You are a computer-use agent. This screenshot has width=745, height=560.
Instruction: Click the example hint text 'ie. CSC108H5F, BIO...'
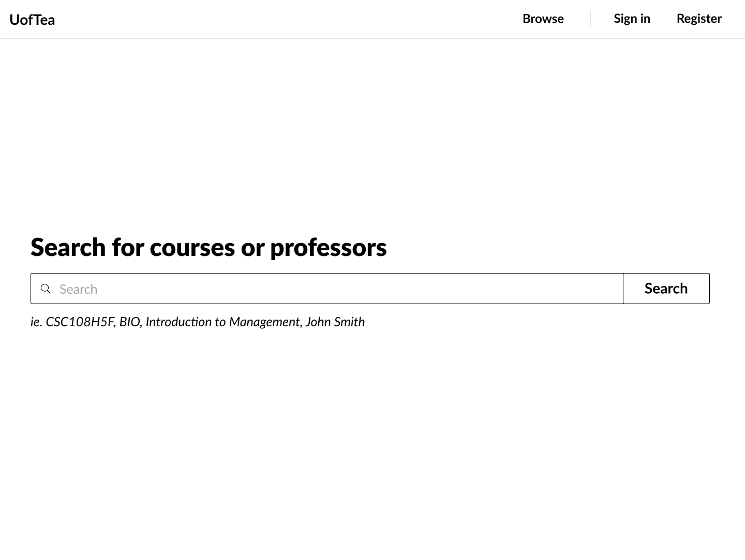click(x=198, y=322)
